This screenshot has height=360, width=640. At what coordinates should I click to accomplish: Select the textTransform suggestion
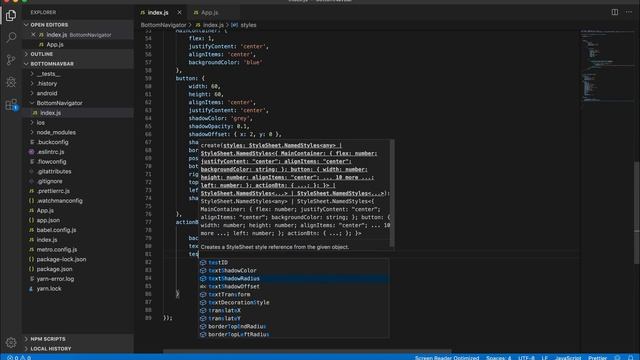point(294,294)
